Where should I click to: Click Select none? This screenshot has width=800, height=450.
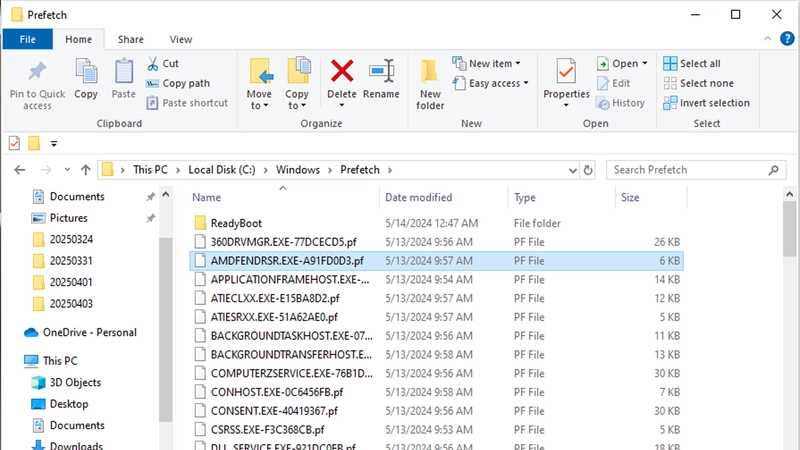tap(698, 83)
